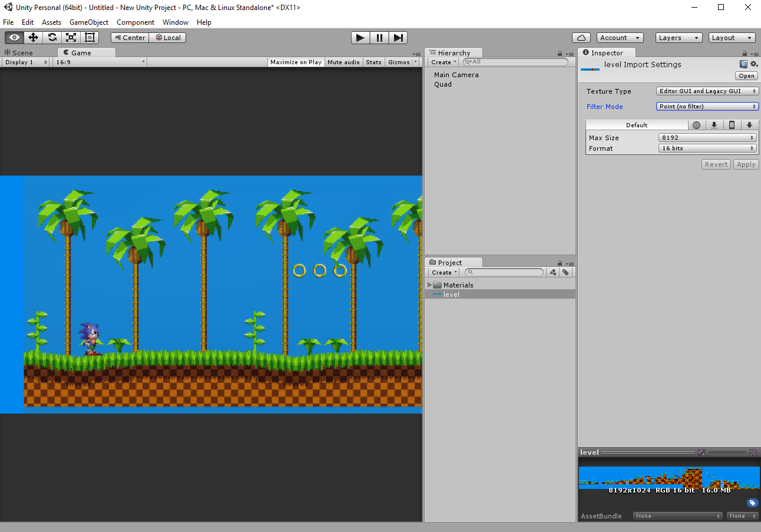Click the Pause button in the toolbar
This screenshot has height=532, width=761.
click(379, 37)
